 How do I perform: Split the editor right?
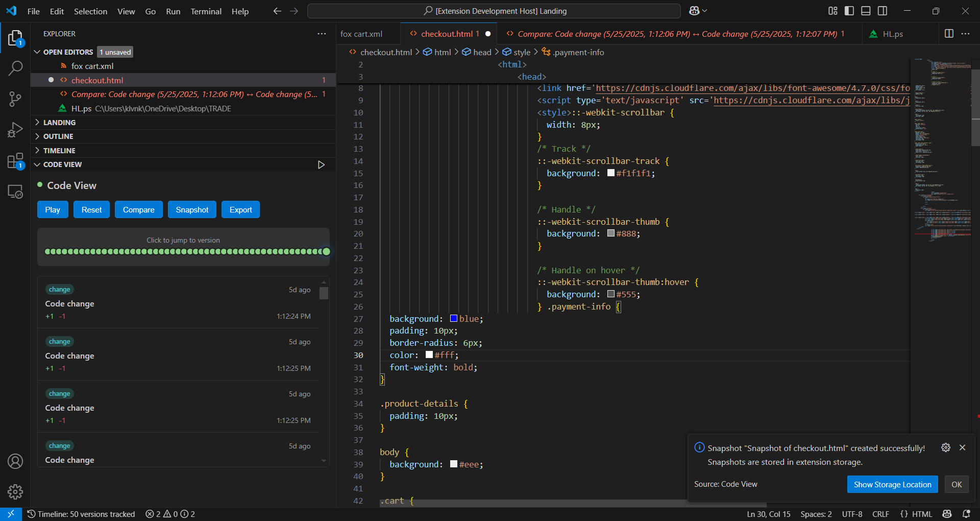click(x=949, y=34)
